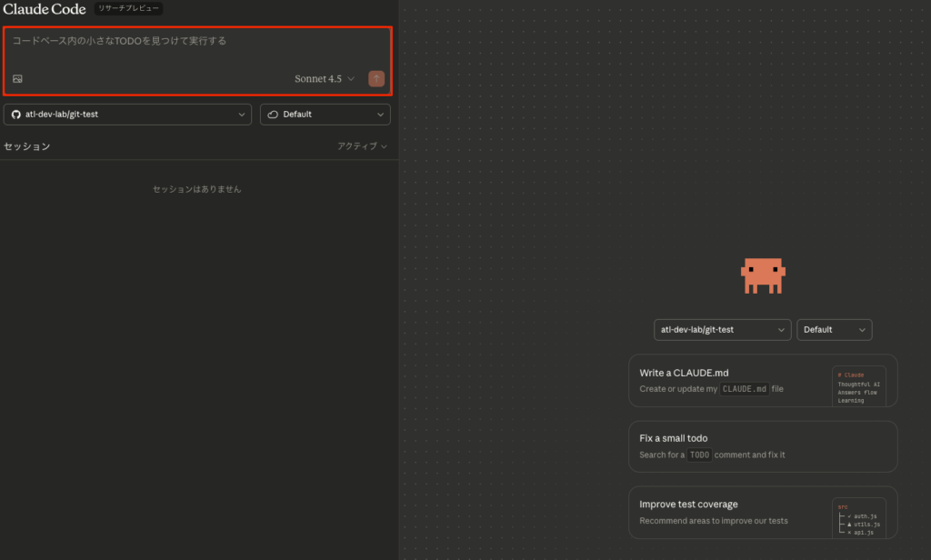This screenshot has width=931, height=560.
Task: Click the リサーチプレビュー badge
Action: click(128, 9)
